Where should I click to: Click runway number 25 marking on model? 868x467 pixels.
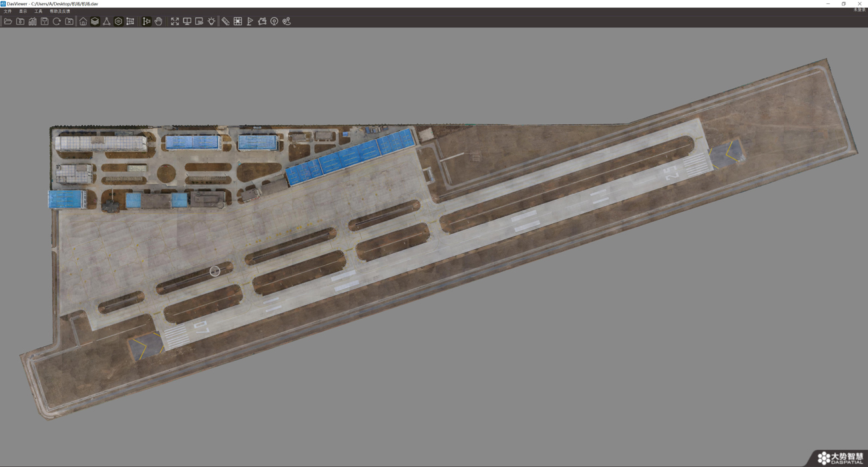pyautogui.click(x=672, y=172)
